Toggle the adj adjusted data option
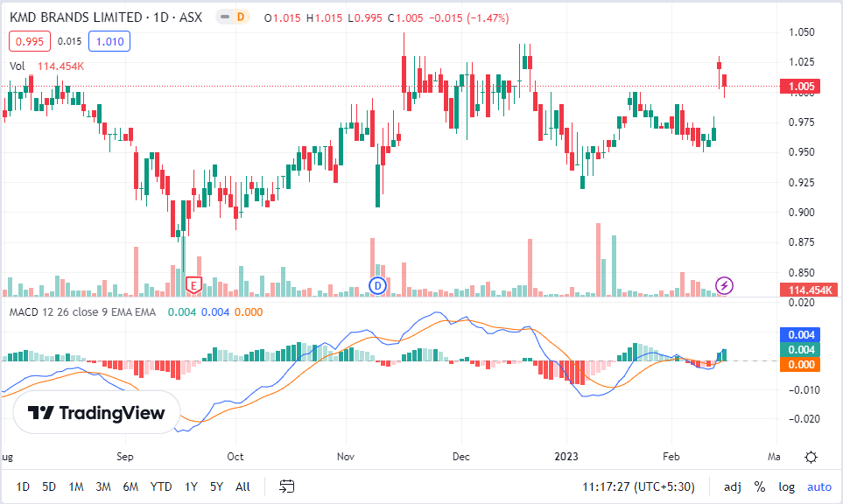Viewport: 843px width, 504px height. 732,486
